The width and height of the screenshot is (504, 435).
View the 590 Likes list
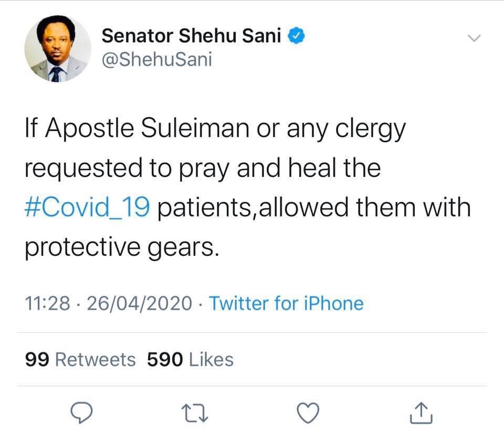point(190,359)
